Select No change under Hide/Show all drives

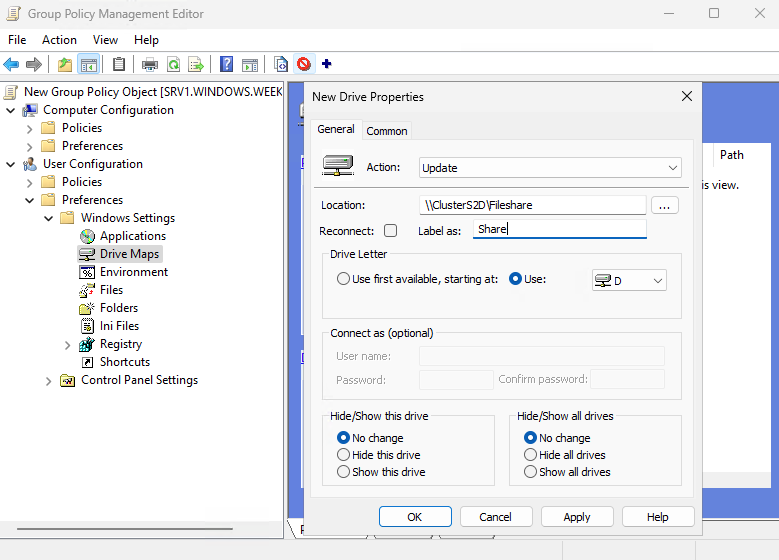pos(531,437)
